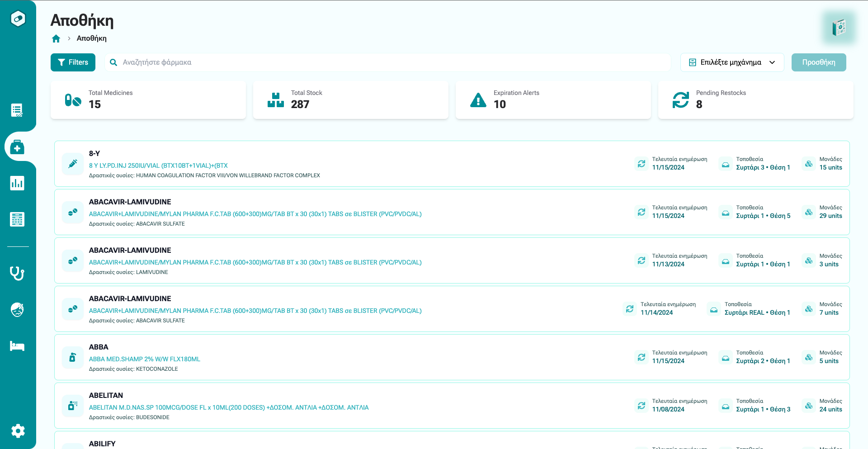Open ABACAVIR link in row with Συρτάρι 1 • Θέση 5

click(x=255, y=214)
